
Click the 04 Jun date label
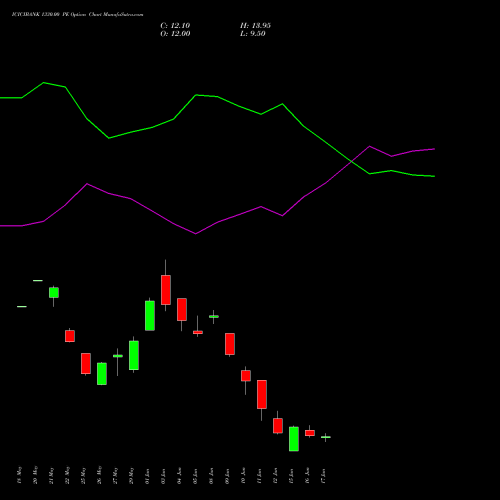pos(179,476)
